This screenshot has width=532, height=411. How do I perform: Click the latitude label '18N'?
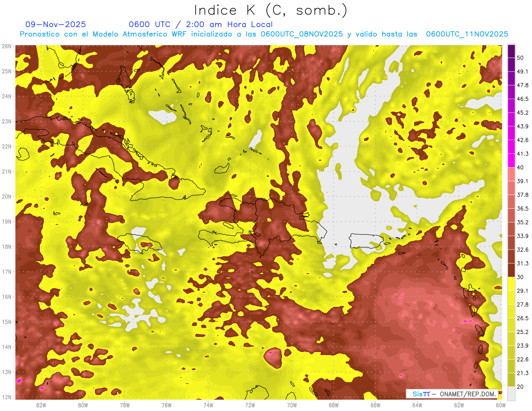[x=7, y=247]
